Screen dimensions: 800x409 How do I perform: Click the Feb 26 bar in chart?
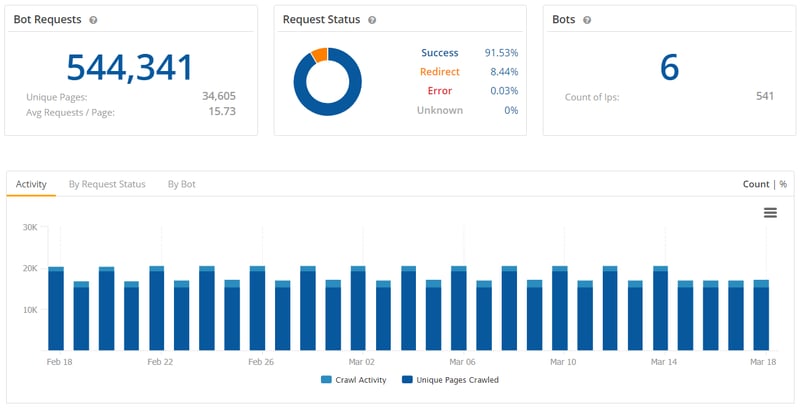tap(257, 308)
